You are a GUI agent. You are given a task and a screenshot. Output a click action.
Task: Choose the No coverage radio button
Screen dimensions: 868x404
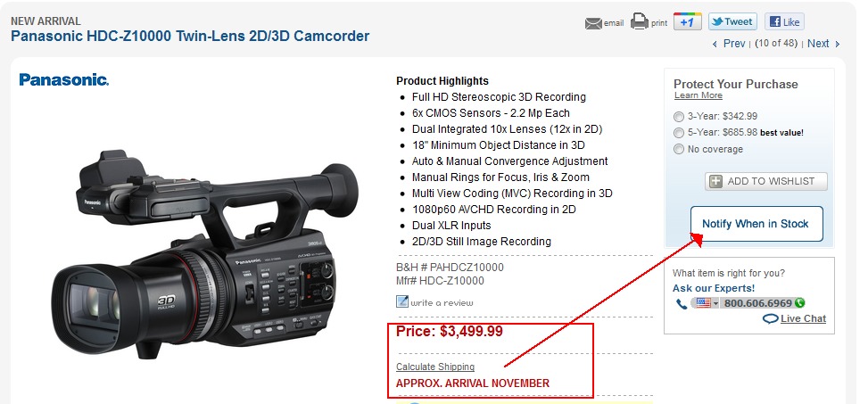tap(678, 149)
